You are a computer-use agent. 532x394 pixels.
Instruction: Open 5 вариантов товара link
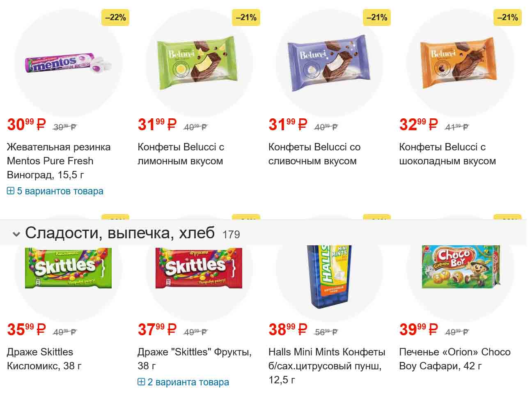[x=60, y=191]
